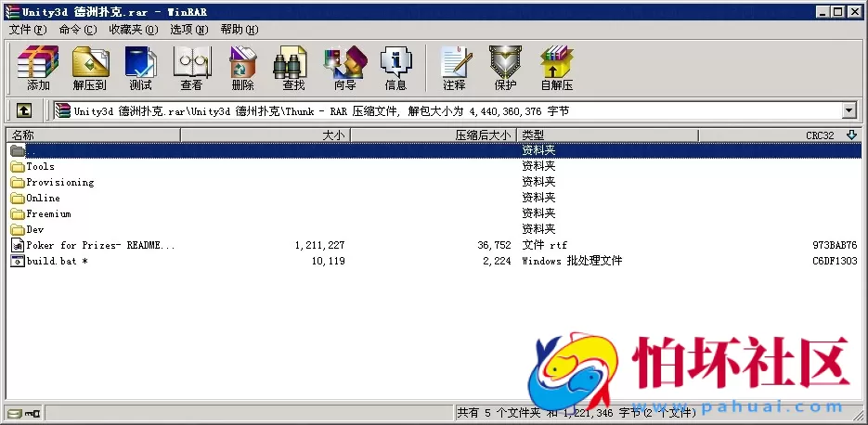Viewport: 868px width, 425px height.
Task: Go up one level with arrow button
Action: click(24, 110)
